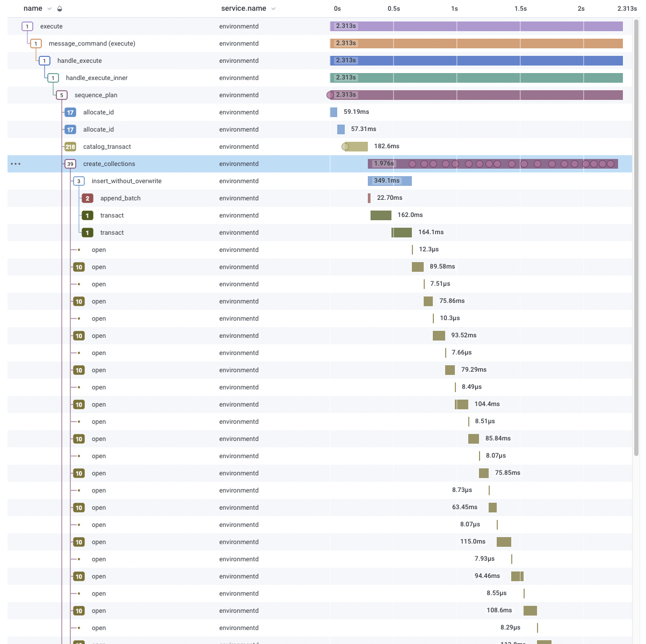Click the '5' badge on sequence_plan row

click(61, 95)
